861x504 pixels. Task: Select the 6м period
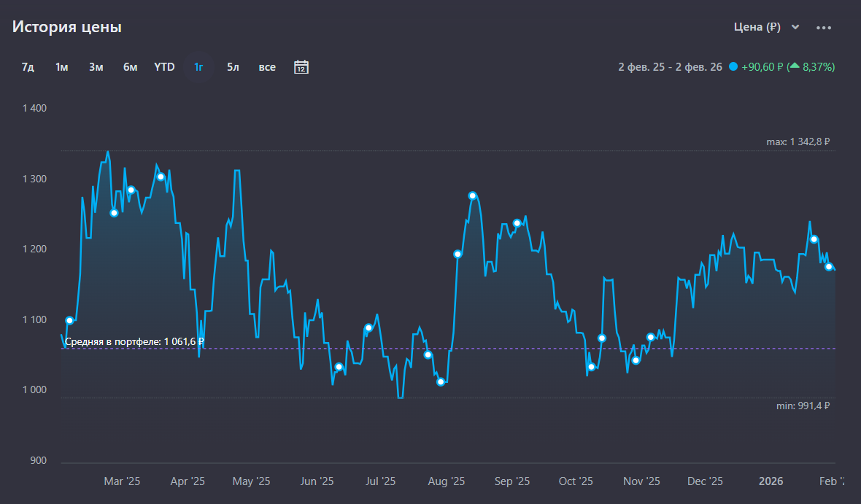(131, 67)
